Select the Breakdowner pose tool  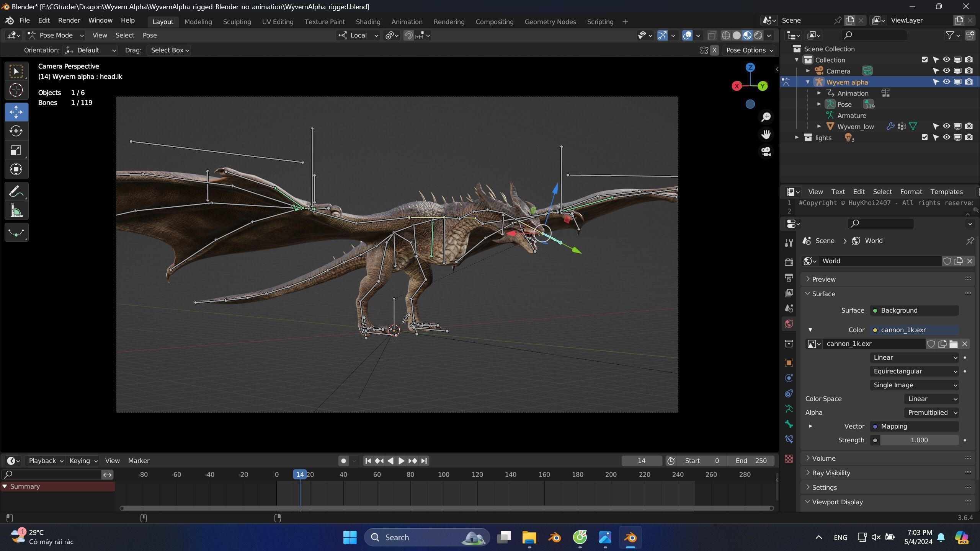click(x=16, y=232)
